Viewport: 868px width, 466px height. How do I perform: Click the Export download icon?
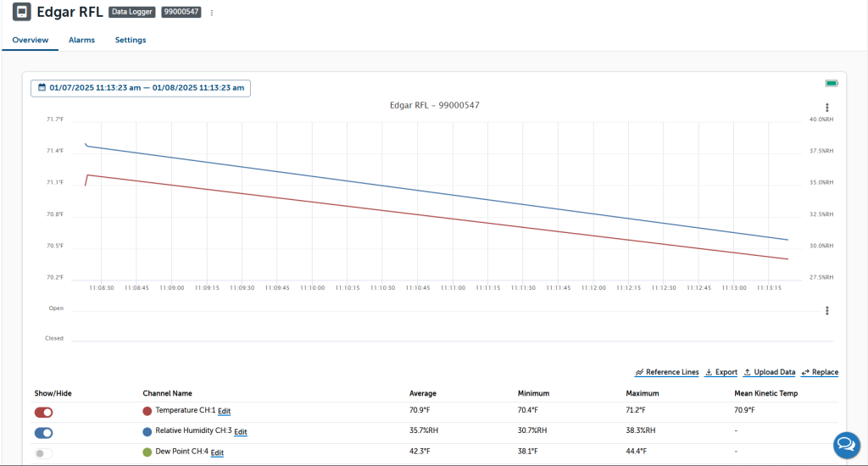(x=709, y=373)
